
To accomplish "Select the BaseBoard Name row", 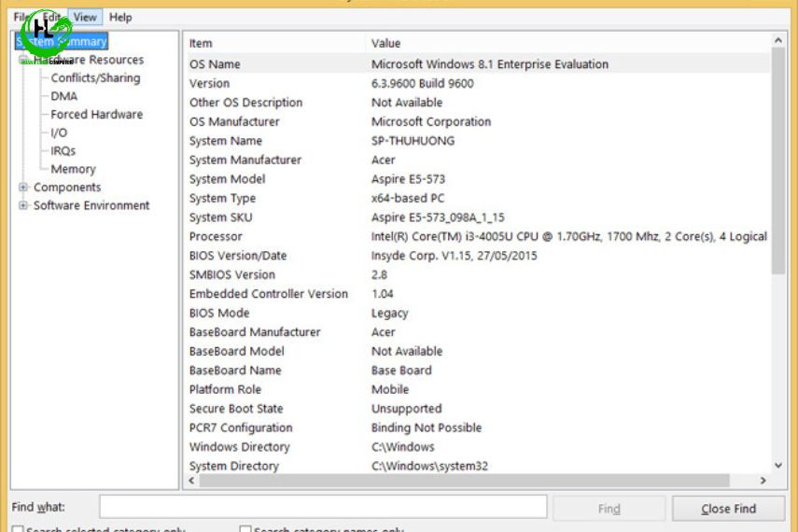I will (x=477, y=371).
